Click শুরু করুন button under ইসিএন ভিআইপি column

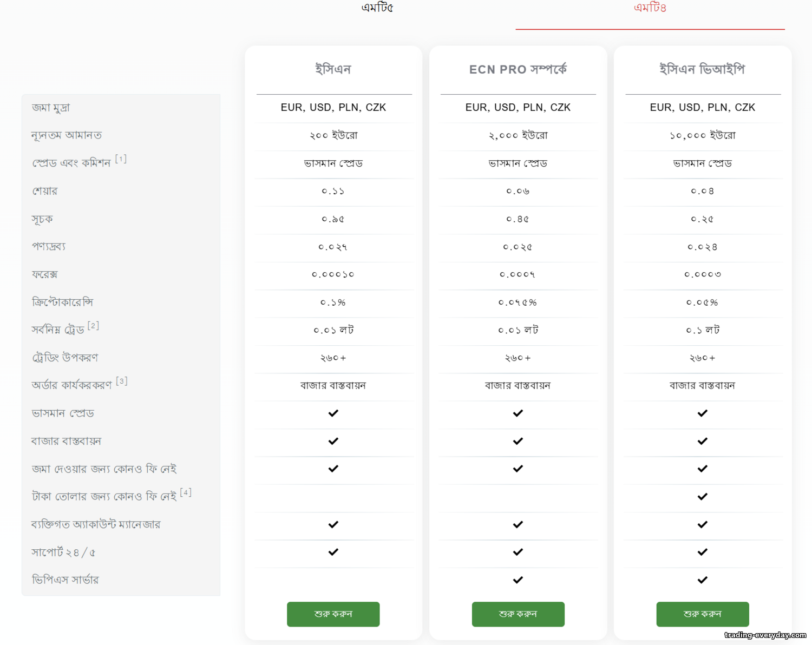[703, 614]
